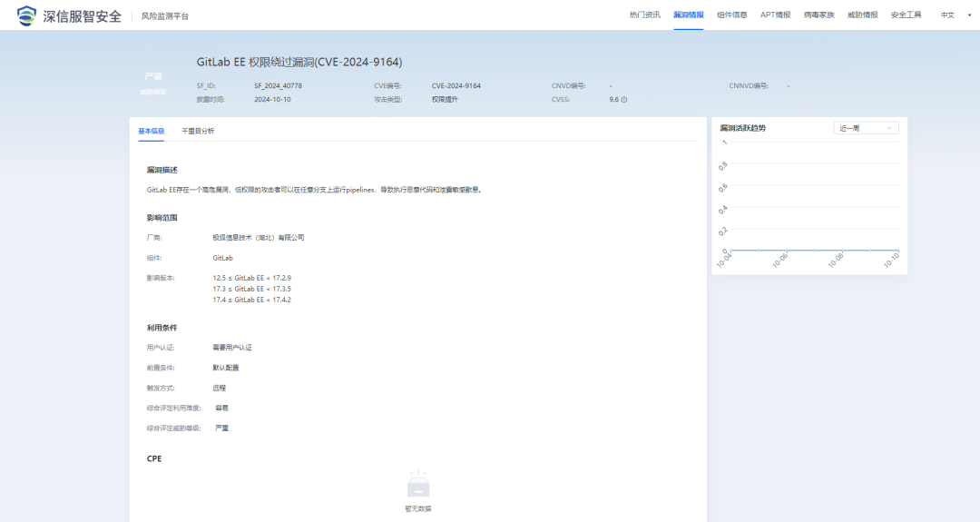980x522 pixels.
Task: Click the Sangfor shield logo icon
Action: tap(26, 15)
